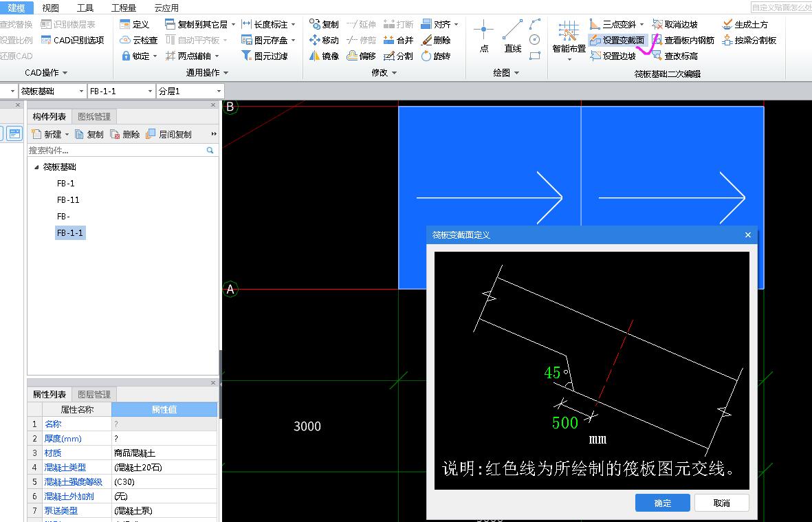Select FB-11 in component tree
Screen dimensions: 812x522
pos(68,200)
